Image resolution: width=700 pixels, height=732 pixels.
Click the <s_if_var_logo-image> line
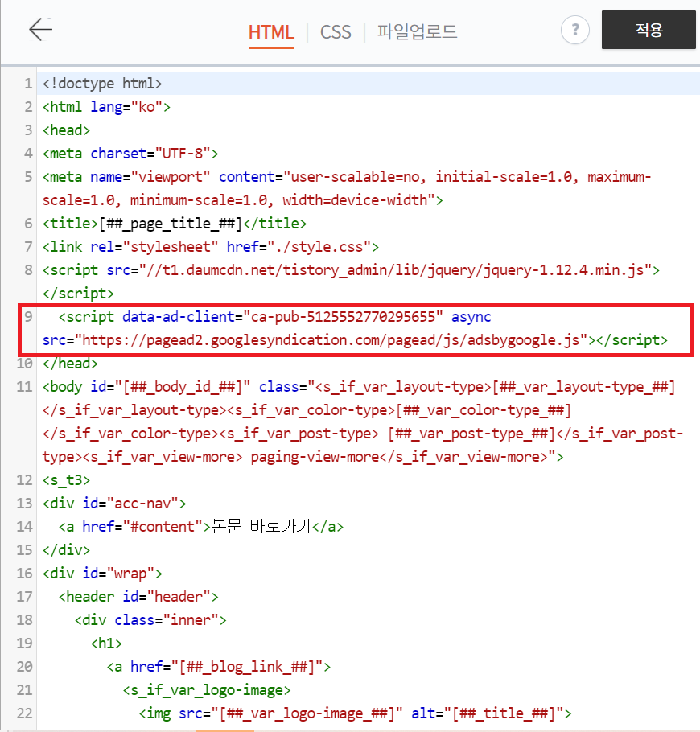(207, 690)
